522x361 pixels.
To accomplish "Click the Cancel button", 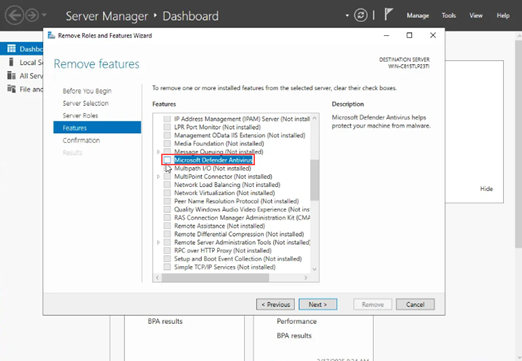I will 415,304.
